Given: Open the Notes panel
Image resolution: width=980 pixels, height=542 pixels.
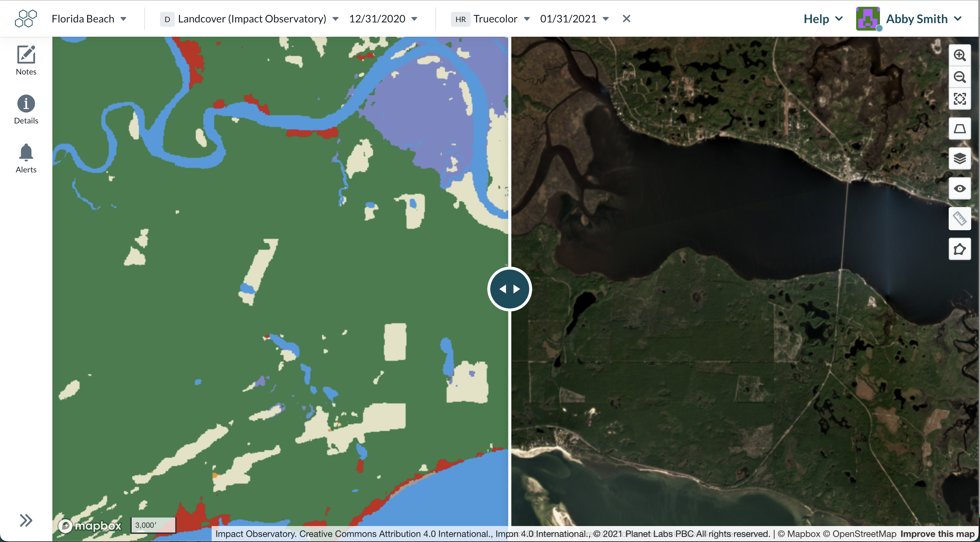Looking at the screenshot, I should point(26,61).
